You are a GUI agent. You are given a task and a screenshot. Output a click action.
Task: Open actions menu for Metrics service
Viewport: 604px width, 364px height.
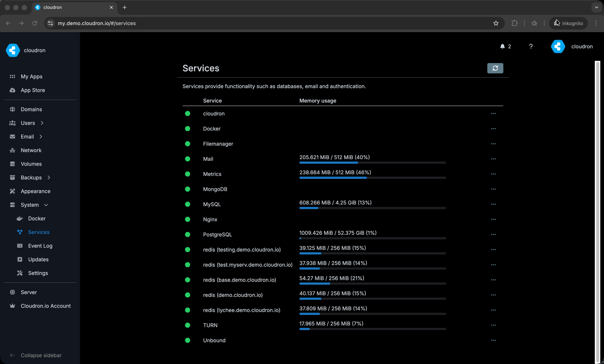click(x=493, y=174)
